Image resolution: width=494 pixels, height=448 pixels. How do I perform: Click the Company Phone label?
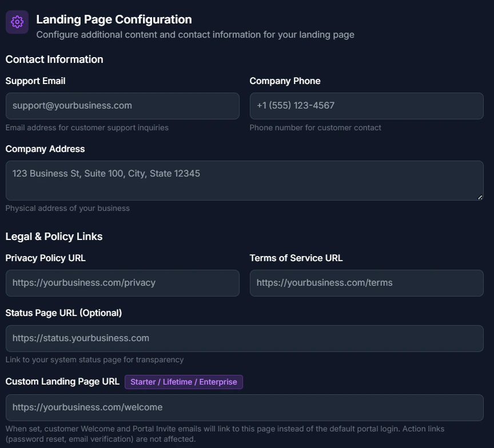(x=285, y=81)
